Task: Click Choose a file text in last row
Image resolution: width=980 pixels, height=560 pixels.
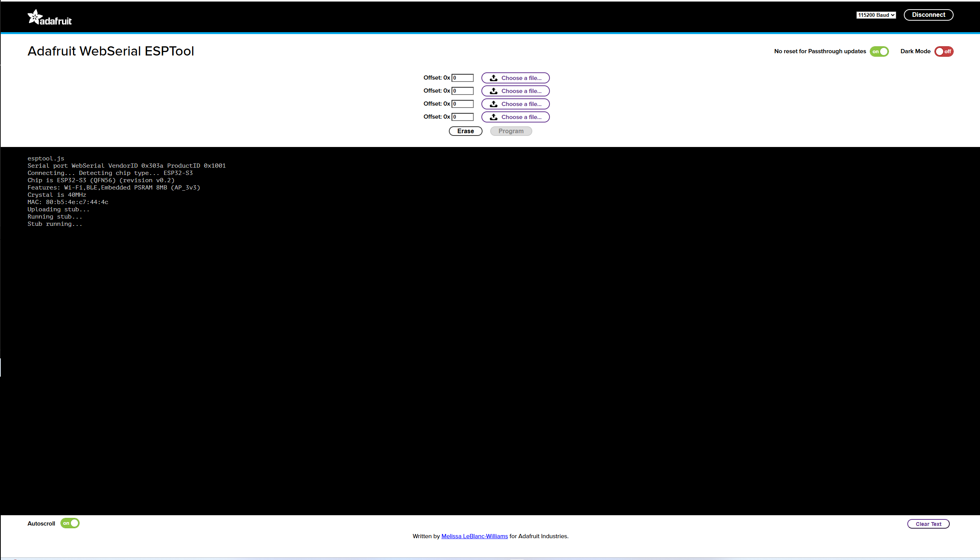Action: [521, 117]
